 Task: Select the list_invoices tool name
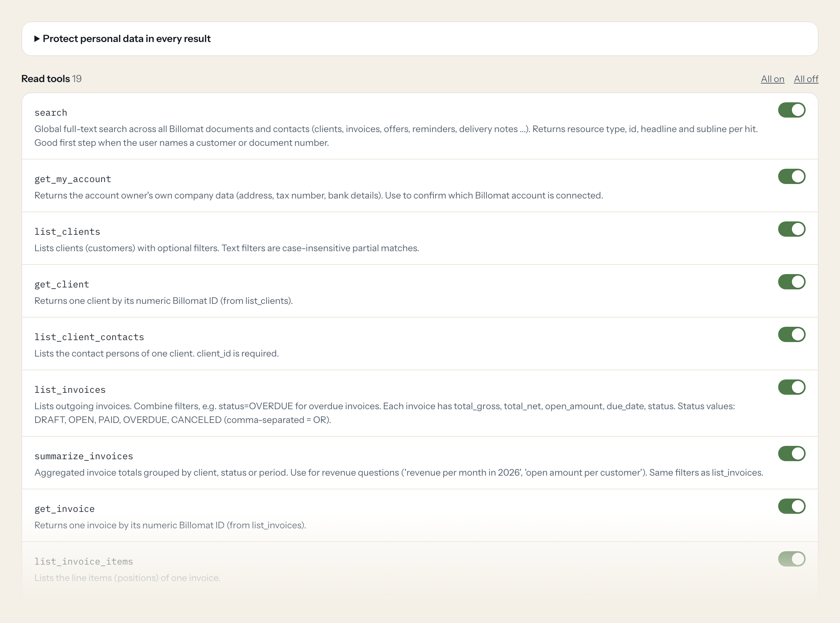point(70,390)
